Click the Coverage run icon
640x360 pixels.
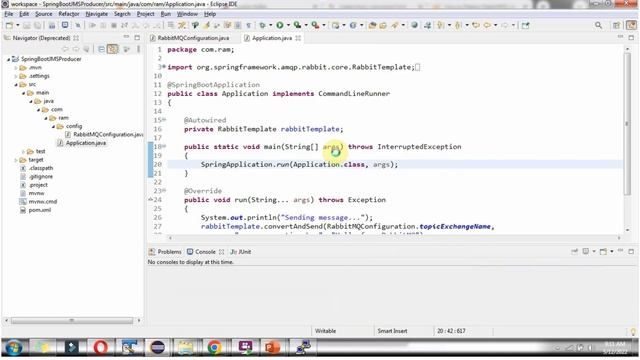[x=297, y=25]
